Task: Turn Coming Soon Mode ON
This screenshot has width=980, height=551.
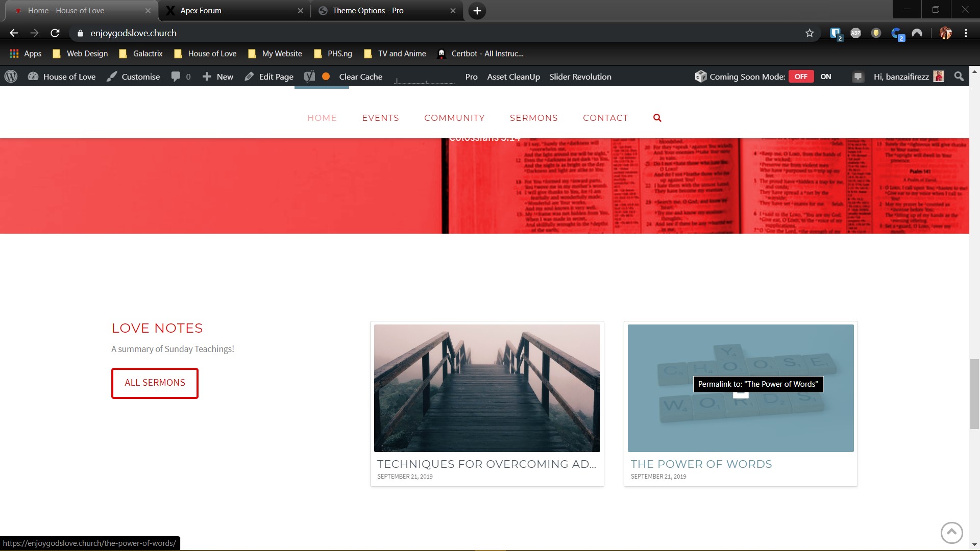Action: click(x=826, y=77)
